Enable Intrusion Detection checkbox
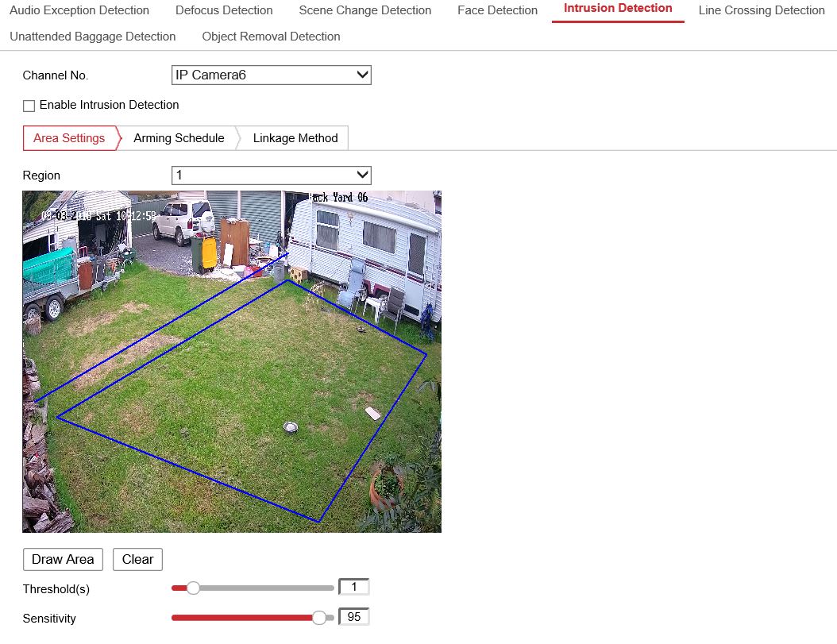 [x=29, y=106]
